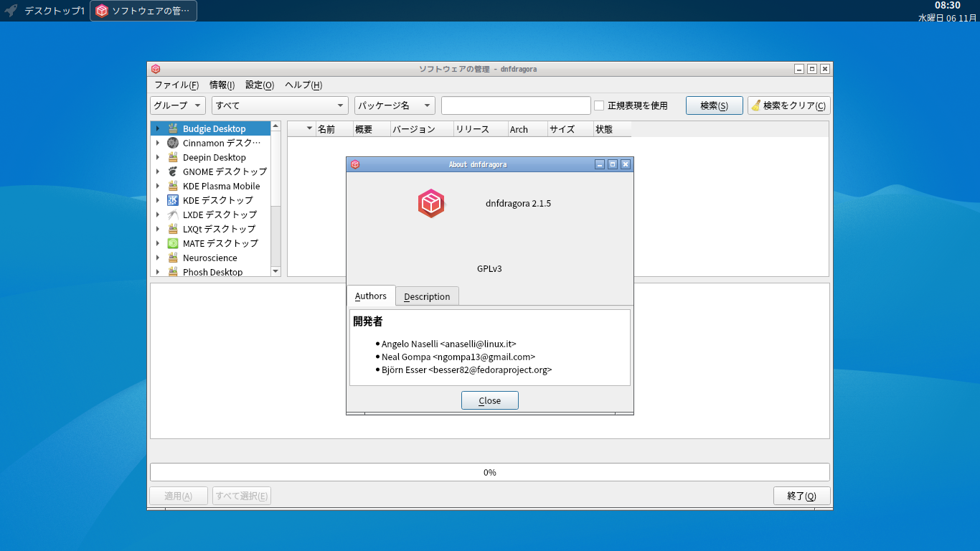Click the 0% progress bar
Viewport: 980px width, 551px height.
[490, 472]
